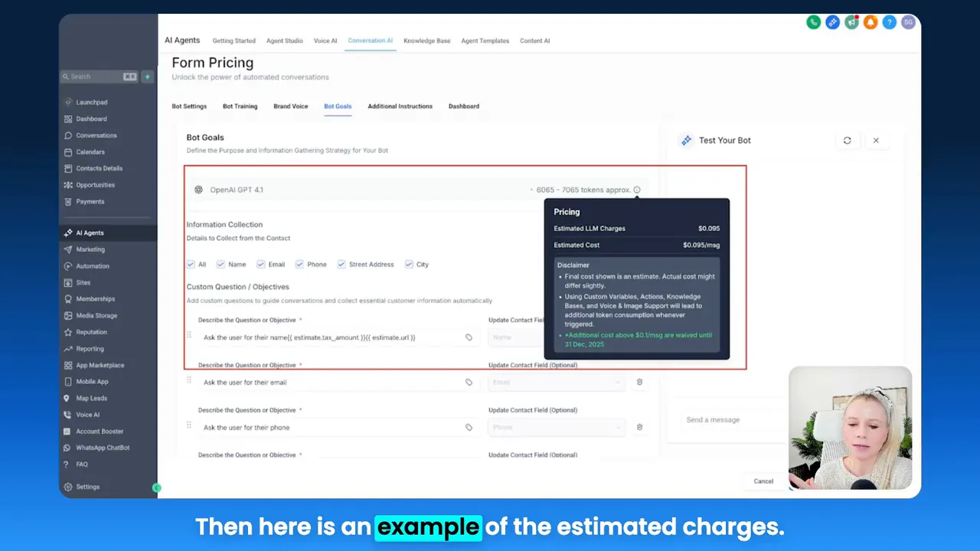The image size is (980, 551).
Task: Collapse sidebar with green arrow
Action: pyautogui.click(x=156, y=487)
